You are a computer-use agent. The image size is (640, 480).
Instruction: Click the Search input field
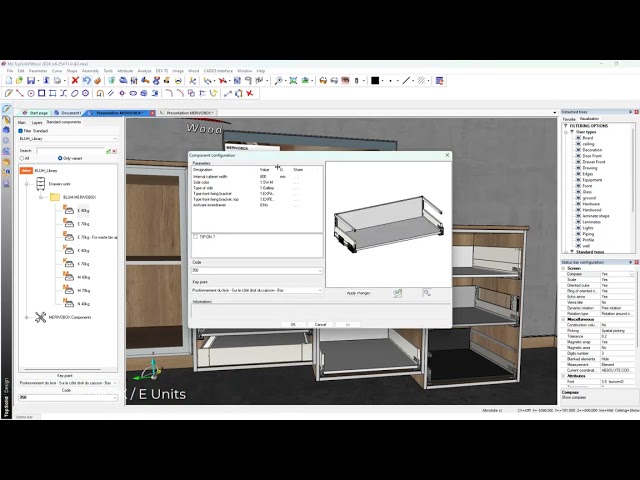(70, 150)
